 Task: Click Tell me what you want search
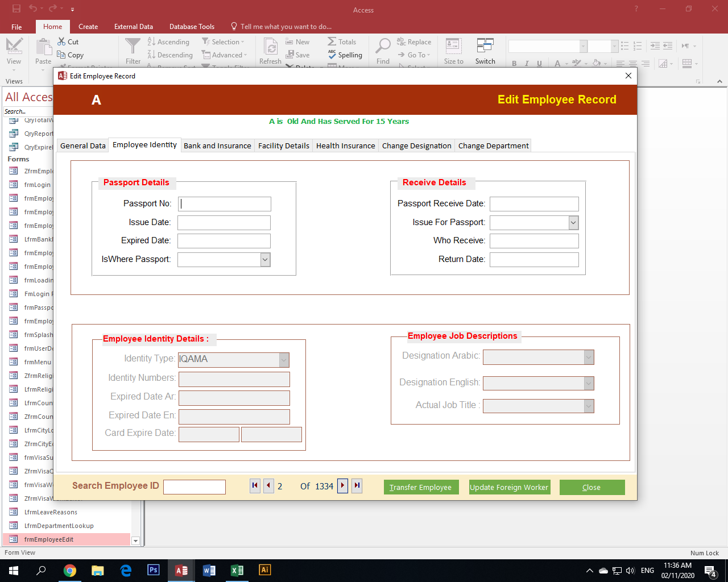coord(281,27)
